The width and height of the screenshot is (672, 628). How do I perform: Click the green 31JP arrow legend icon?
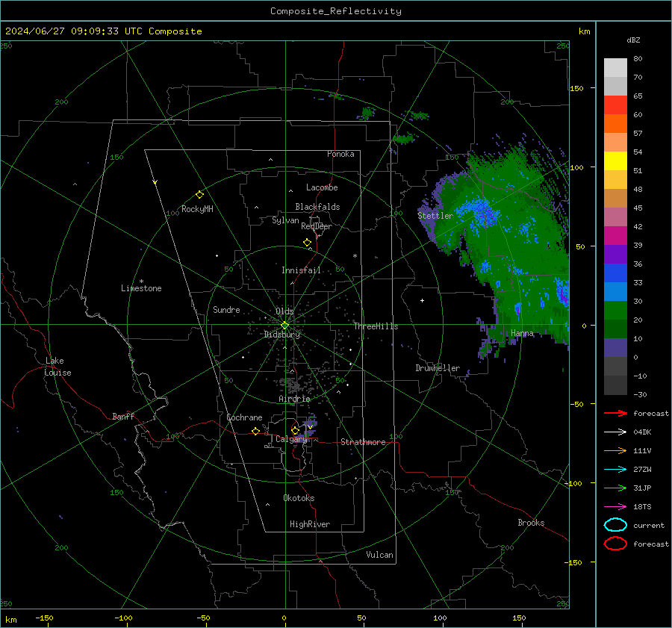(615, 488)
